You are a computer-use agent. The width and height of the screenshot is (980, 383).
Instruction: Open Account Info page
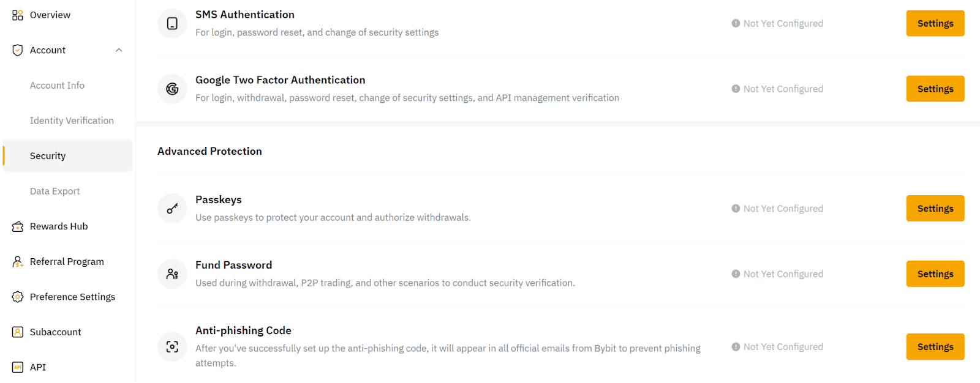(x=57, y=85)
